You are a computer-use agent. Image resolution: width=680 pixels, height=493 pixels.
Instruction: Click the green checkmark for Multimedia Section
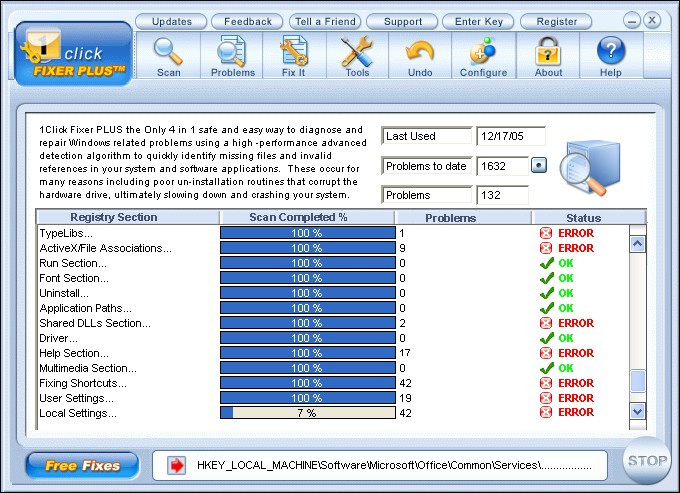point(546,368)
